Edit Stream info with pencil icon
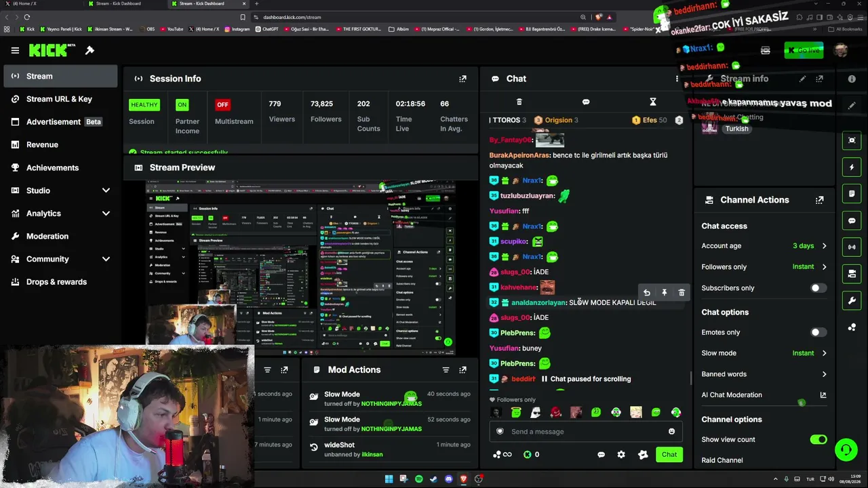This screenshot has height=488, width=868. (803, 79)
